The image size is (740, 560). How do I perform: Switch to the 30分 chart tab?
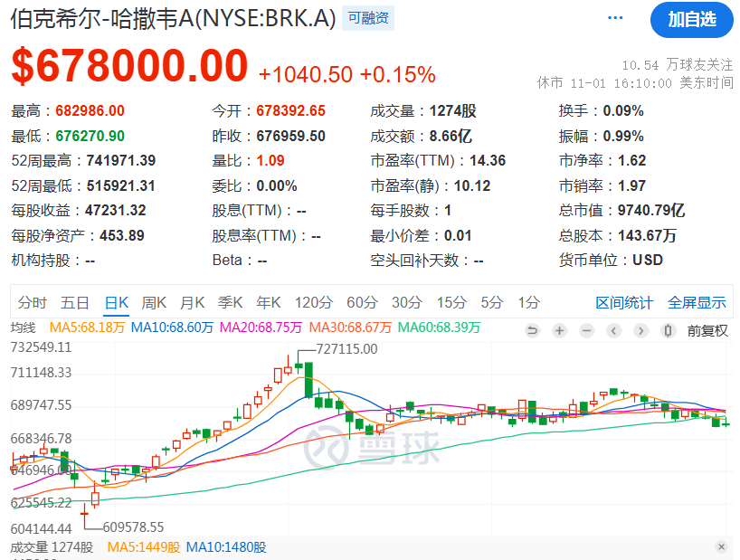(x=407, y=302)
